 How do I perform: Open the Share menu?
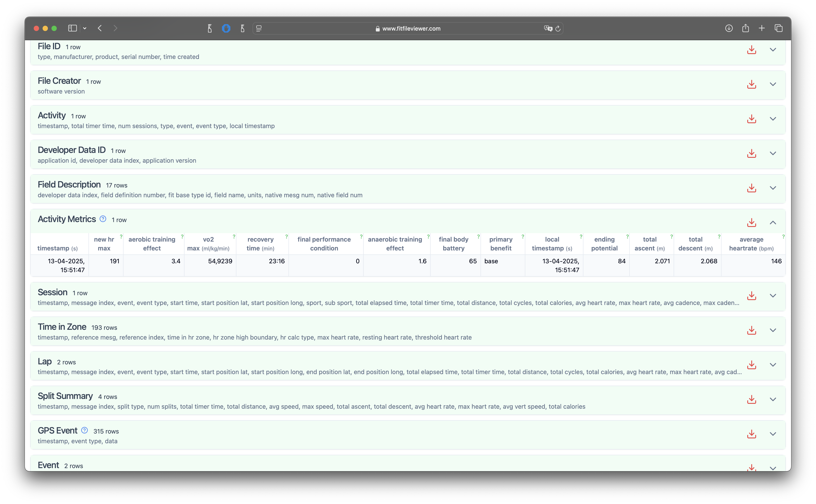(x=745, y=28)
